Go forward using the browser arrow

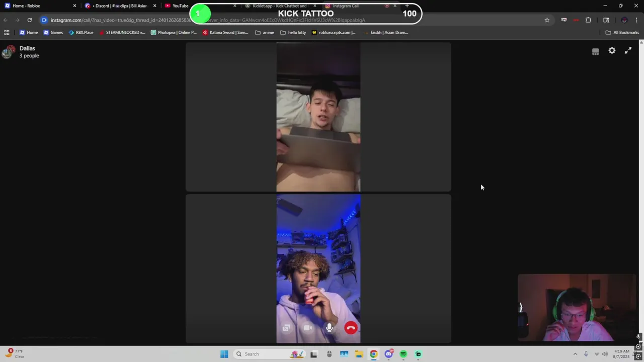pos(18,20)
